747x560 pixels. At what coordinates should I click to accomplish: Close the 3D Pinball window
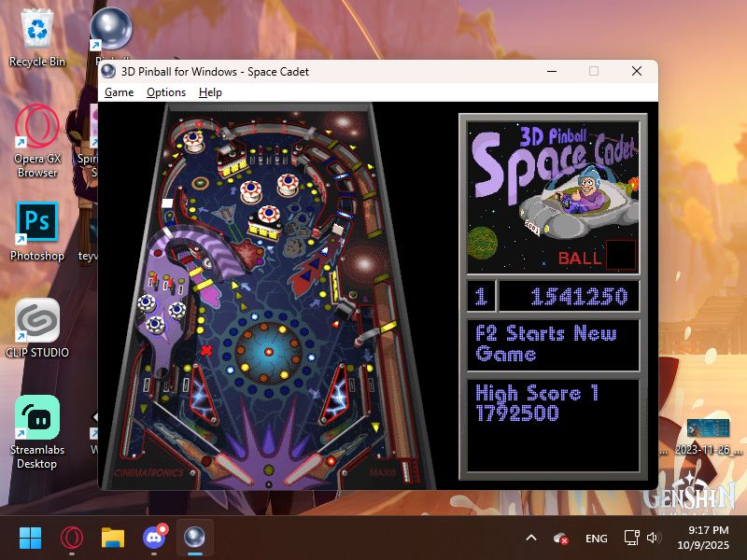(x=637, y=72)
